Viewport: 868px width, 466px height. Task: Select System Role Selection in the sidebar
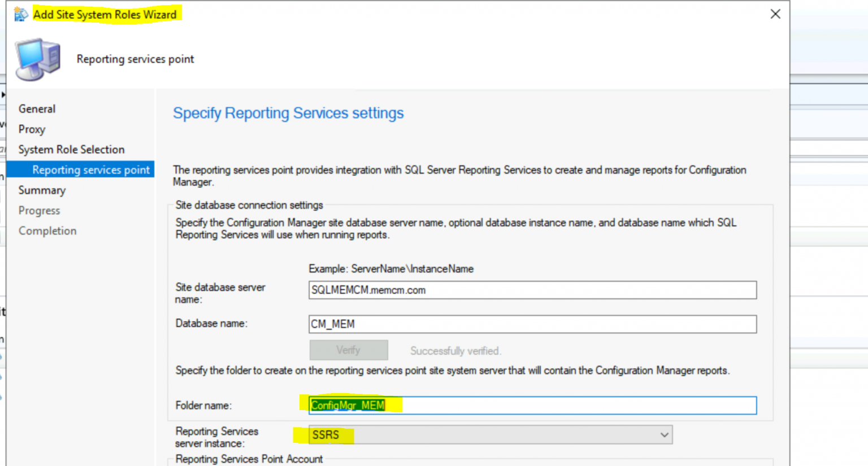coord(71,149)
